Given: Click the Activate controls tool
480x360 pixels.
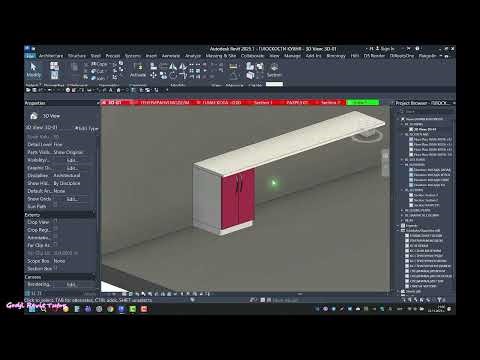Looking at the screenshot, I should [x=138, y=70].
